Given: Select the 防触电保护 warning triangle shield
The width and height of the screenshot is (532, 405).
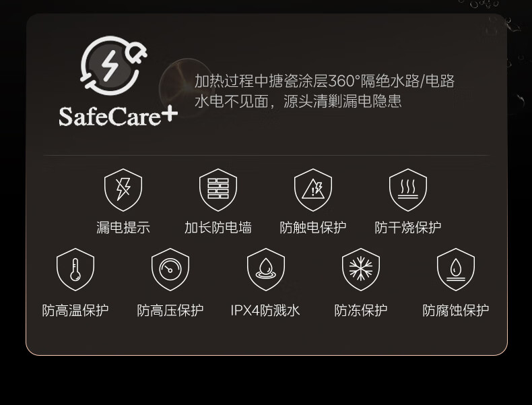Looking at the screenshot, I should 313,190.
